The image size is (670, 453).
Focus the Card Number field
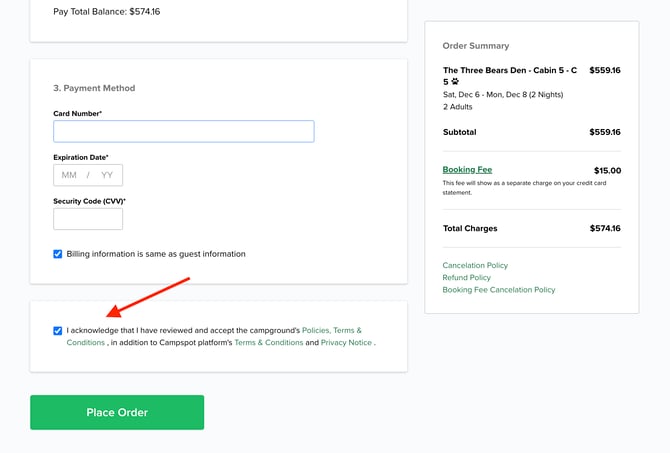[183, 131]
